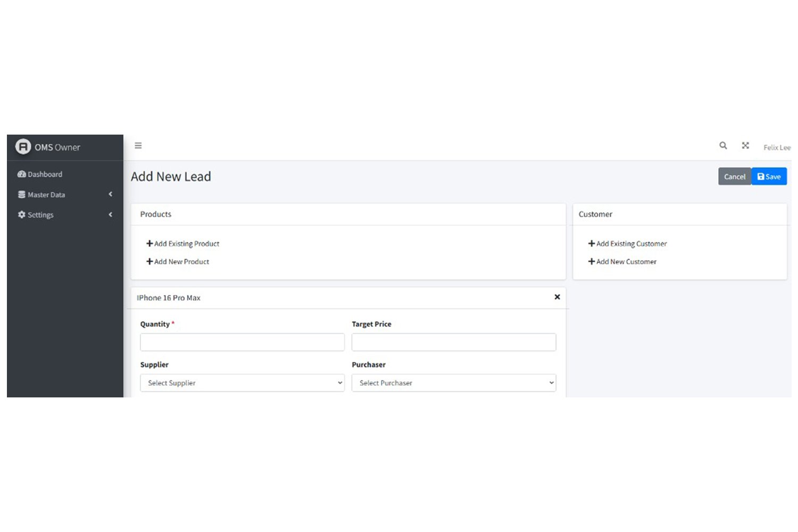Screen dimensions: 798x532
Task: Open the Select Supplier dropdown
Action: coord(242,383)
